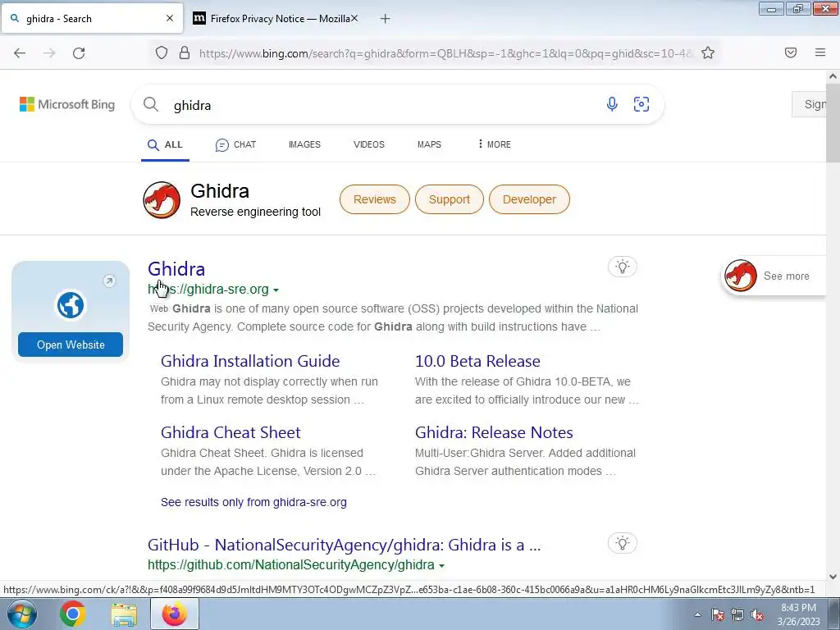Click the muted volume tray icon
The width and height of the screenshot is (840, 630).
[x=757, y=615]
